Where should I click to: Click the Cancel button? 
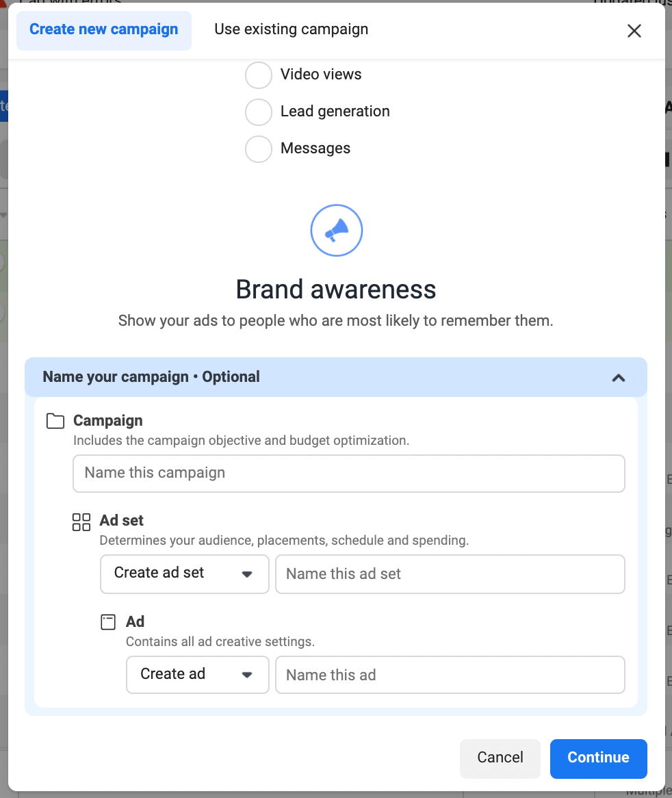[500, 758]
